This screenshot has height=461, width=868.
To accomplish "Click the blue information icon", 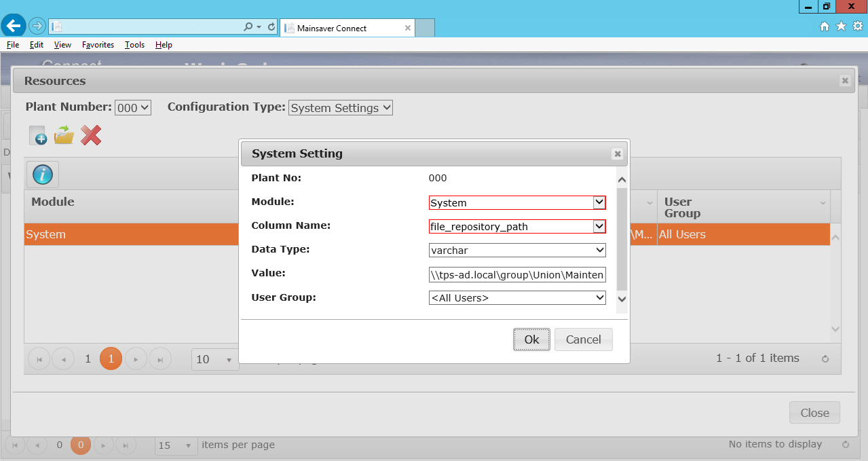I will pyautogui.click(x=42, y=174).
